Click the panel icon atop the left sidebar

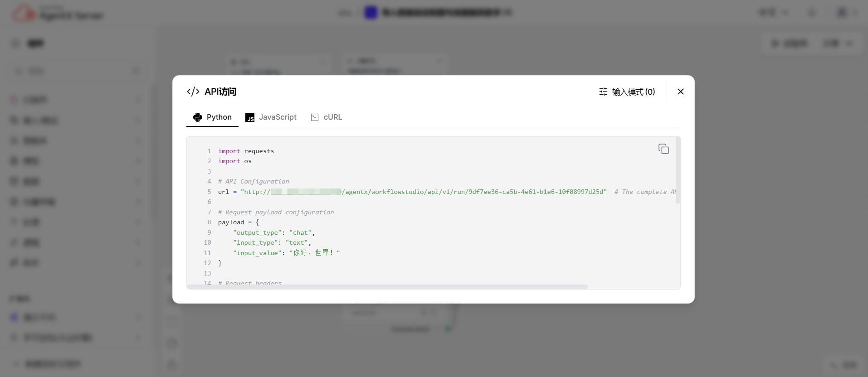(x=15, y=43)
